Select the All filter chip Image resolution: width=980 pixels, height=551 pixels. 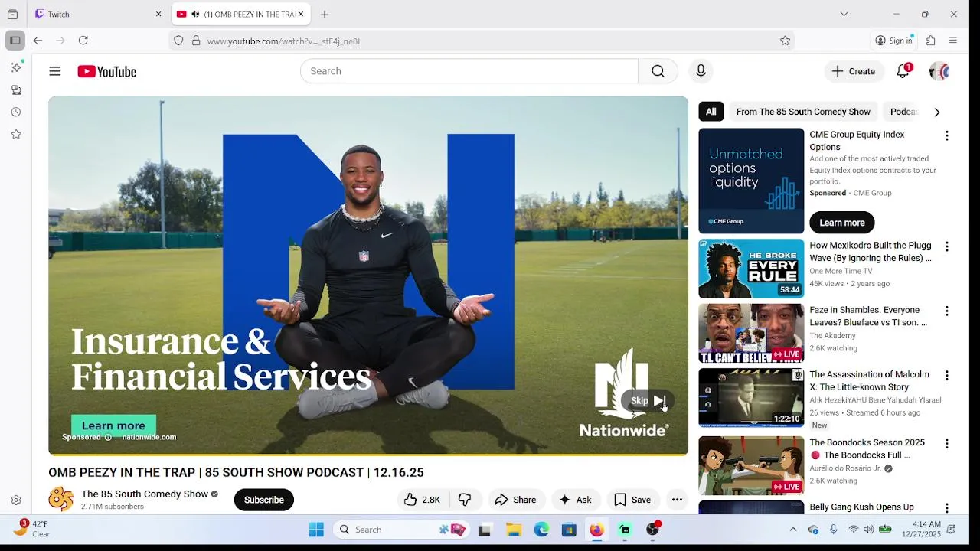(x=711, y=112)
